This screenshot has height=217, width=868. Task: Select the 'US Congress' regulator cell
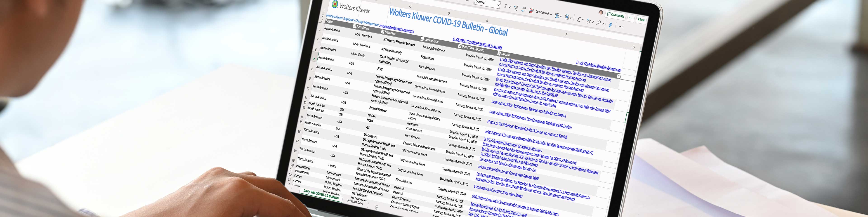tap(371, 135)
